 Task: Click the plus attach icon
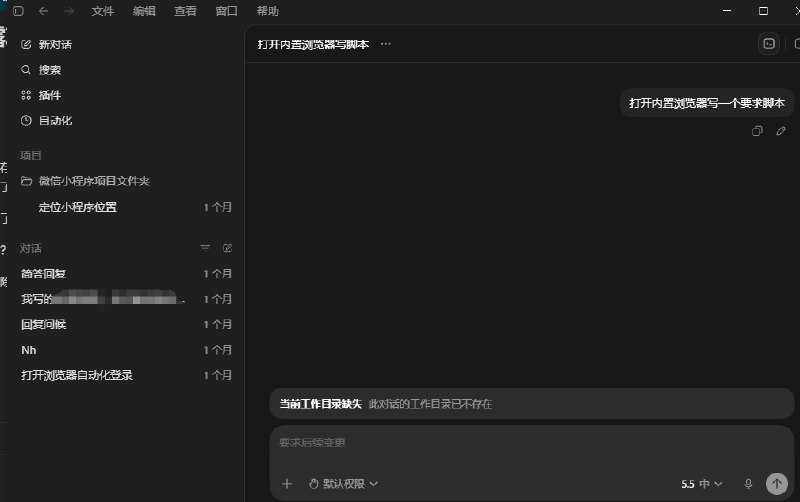(287, 484)
